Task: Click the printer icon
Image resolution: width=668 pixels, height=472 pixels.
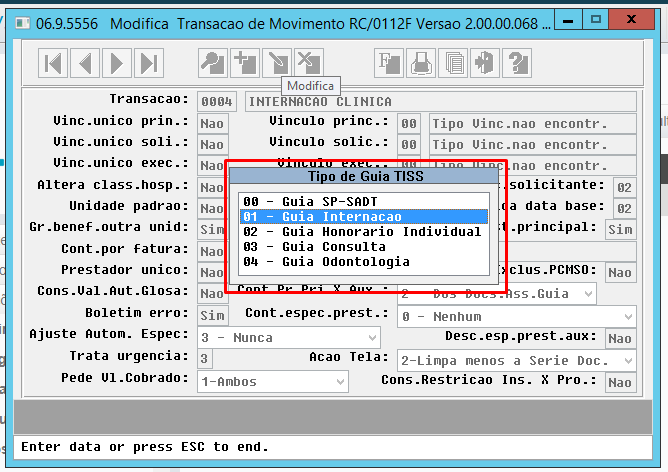Action: point(421,63)
